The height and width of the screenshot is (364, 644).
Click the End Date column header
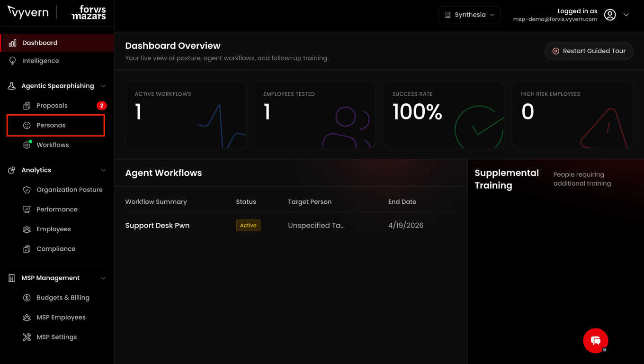click(402, 202)
